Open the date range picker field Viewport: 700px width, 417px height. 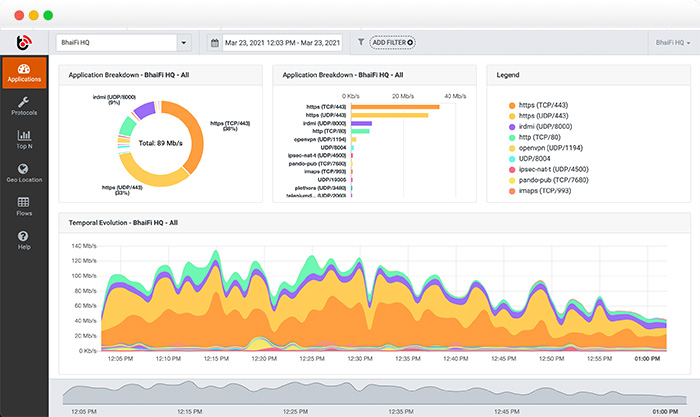pyautogui.click(x=281, y=43)
